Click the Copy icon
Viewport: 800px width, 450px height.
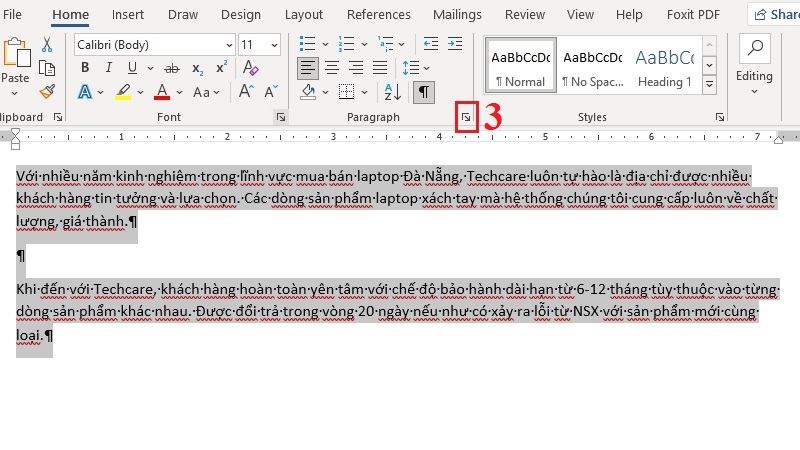(x=47, y=68)
